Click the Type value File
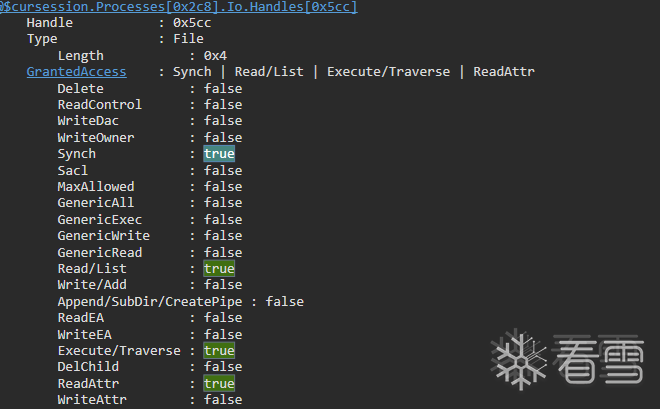Screen dimensions: 660x409 click(x=187, y=39)
